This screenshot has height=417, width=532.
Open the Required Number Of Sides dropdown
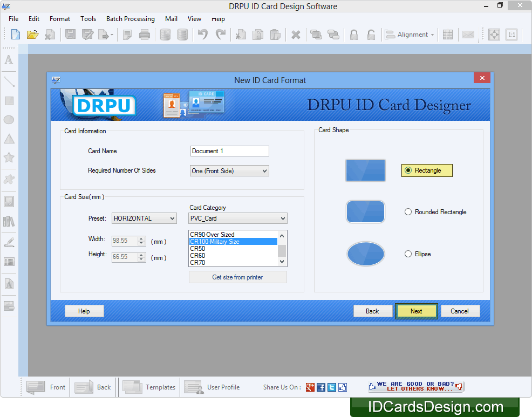click(229, 171)
